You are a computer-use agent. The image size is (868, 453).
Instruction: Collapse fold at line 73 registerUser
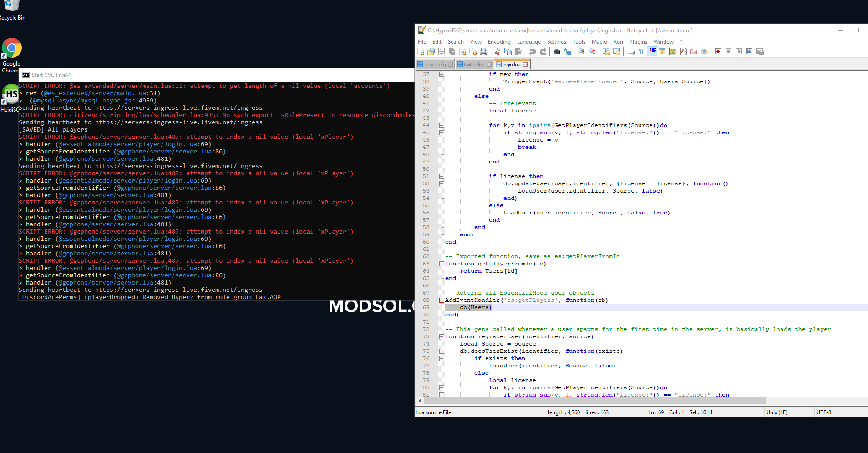[x=442, y=336]
